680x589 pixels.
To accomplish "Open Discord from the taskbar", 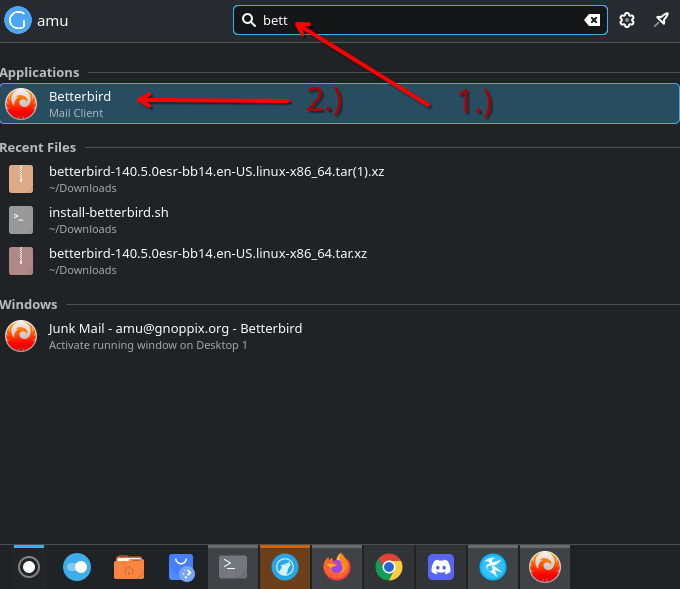I will [441, 568].
